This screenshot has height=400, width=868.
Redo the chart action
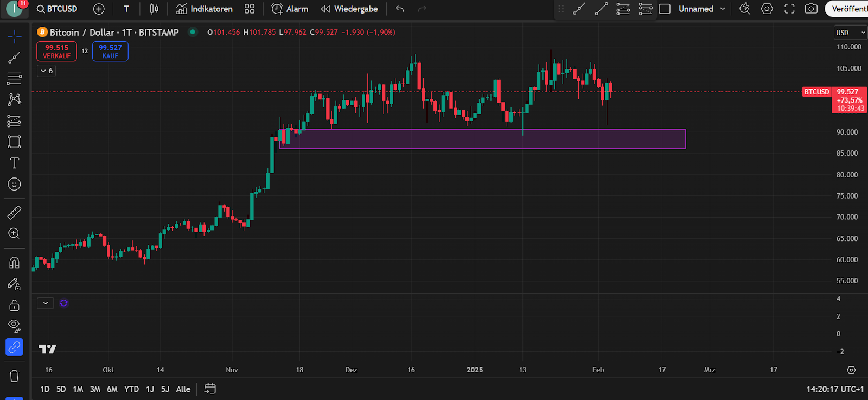pyautogui.click(x=422, y=9)
